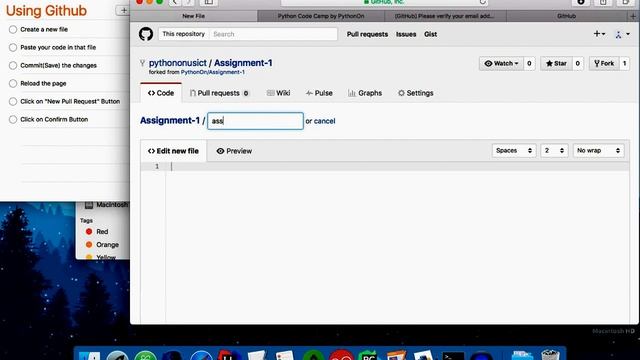Open the Spaces indent mode dropdown

point(514,151)
